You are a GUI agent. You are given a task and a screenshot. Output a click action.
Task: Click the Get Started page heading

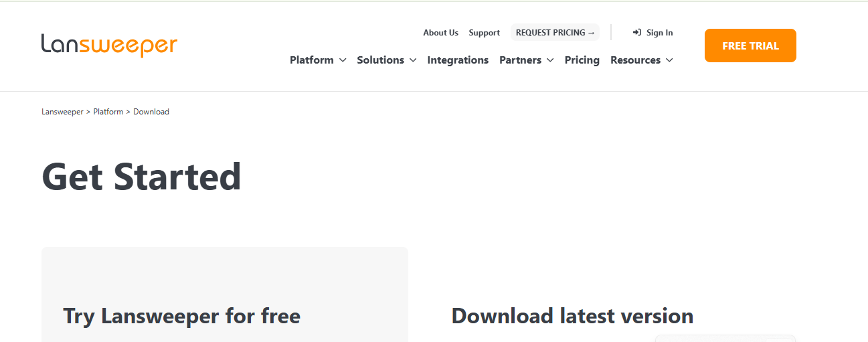coord(141,177)
